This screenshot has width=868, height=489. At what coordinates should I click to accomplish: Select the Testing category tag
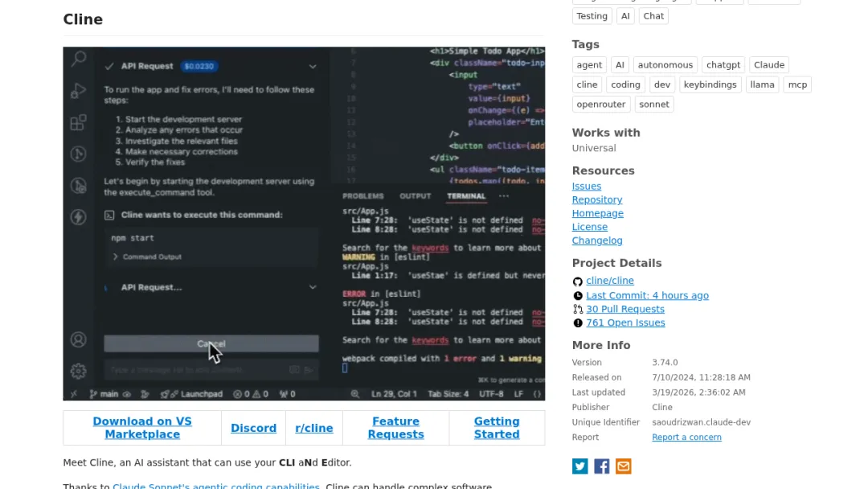[x=592, y=16]
